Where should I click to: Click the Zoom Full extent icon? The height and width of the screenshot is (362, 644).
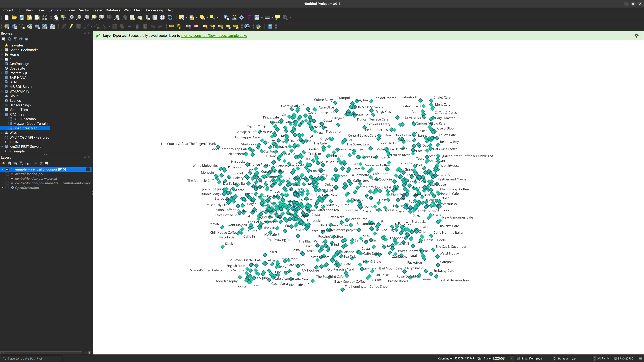87,17
